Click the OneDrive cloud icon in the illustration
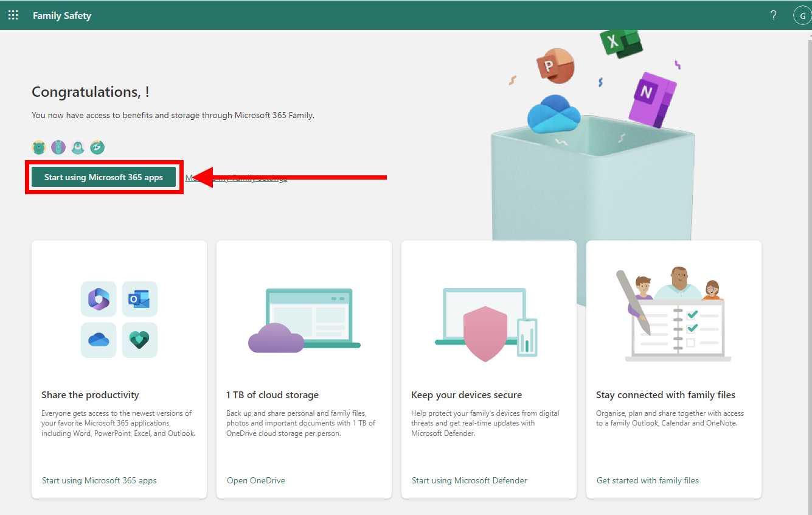Screen dimensions: 812x515 point(553,114)
